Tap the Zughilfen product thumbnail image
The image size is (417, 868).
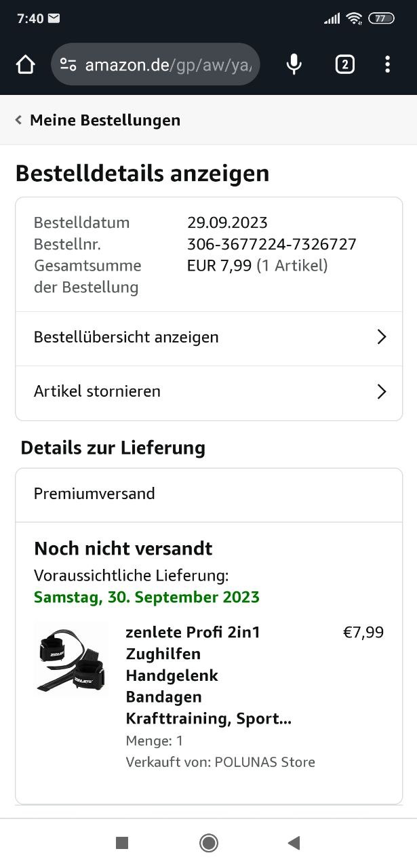click(71, 658)
